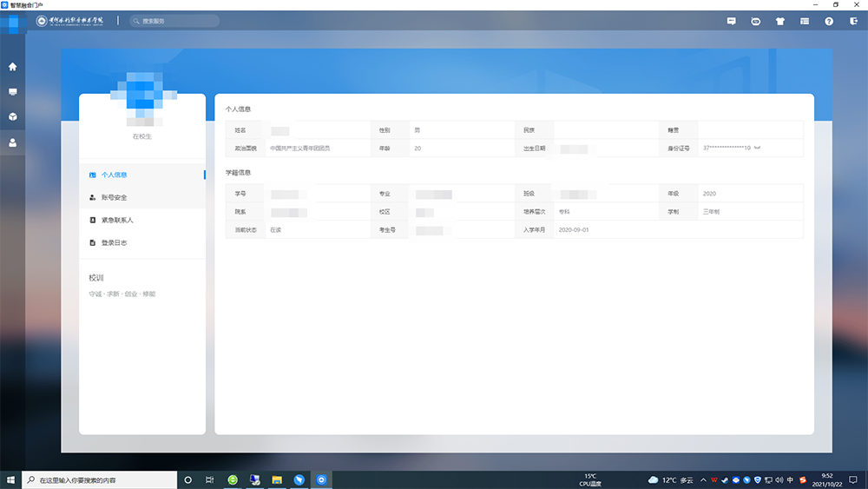
Task: Go to home via sidebar house icon
Action: [x=12, y=67]
